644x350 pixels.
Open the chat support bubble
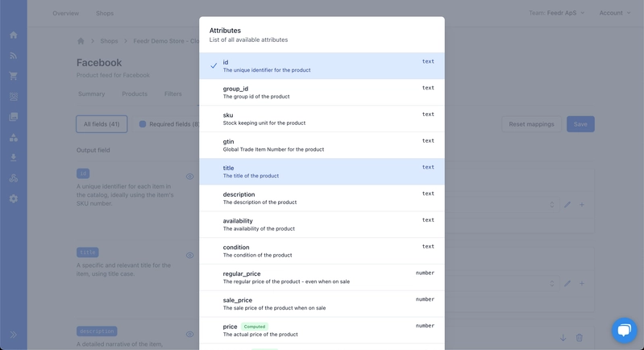click(625, 330)
